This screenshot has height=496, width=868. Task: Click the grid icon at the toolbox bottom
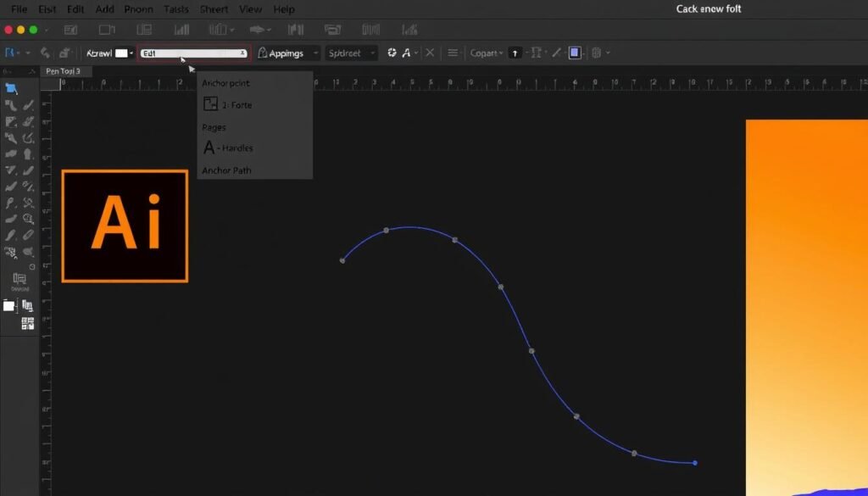click(x=27, y=324)
